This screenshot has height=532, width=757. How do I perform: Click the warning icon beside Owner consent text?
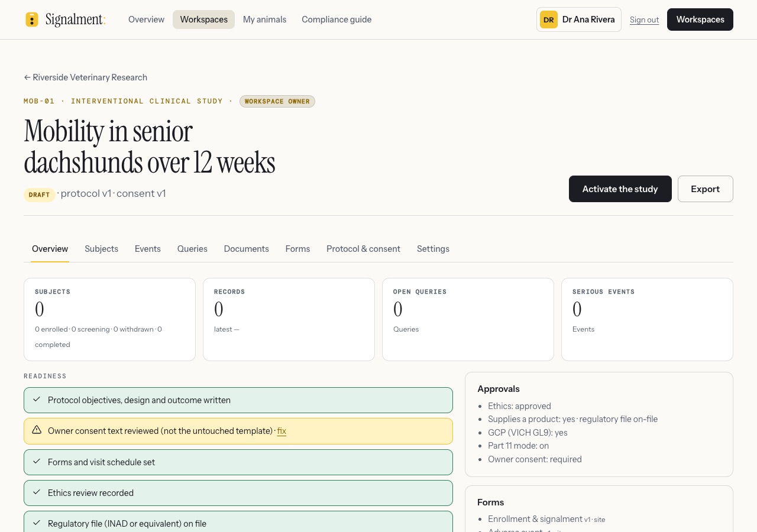(x=37, y=430)
